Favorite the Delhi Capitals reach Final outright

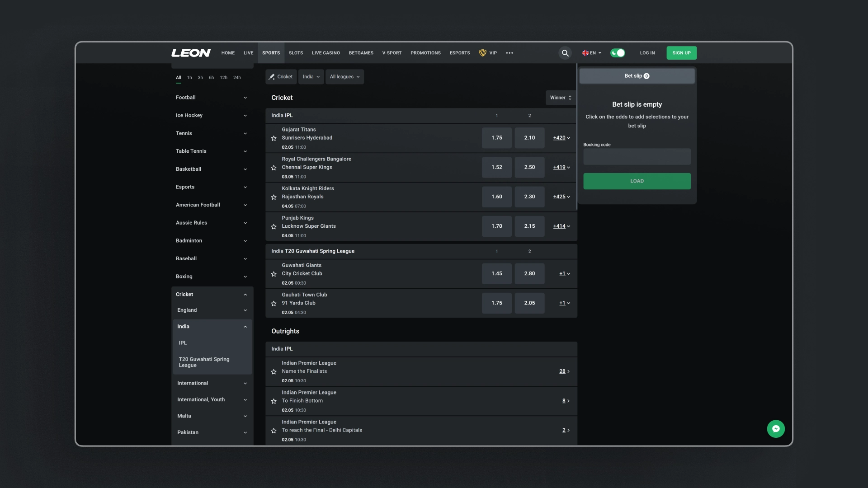[274, 431]
